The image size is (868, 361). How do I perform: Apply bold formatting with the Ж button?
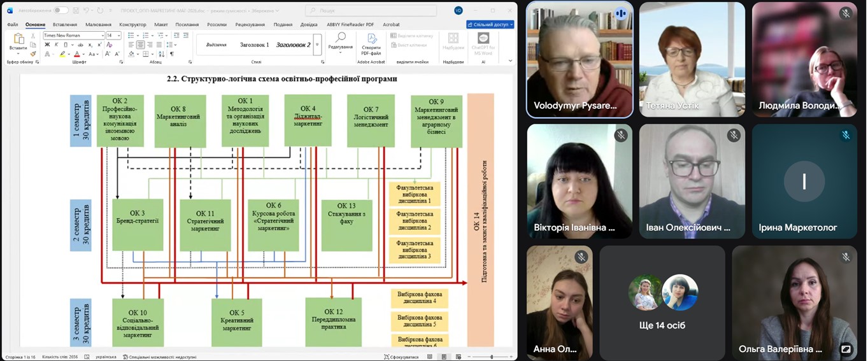click(47, 45)
